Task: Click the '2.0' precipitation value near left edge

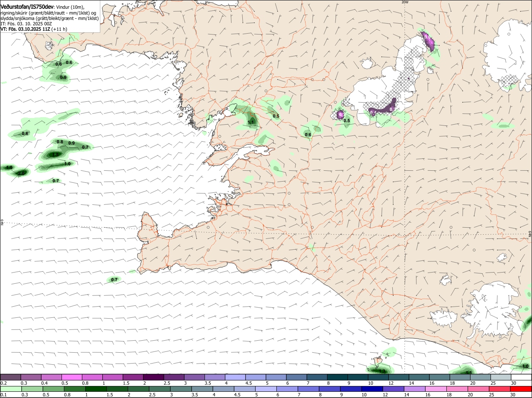Action: point(22,173)
